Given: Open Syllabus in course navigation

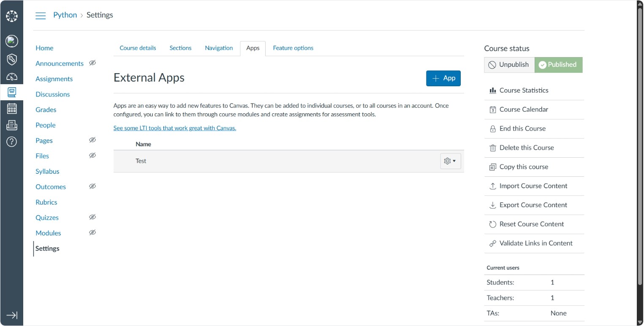Looking at the screenshot, I should point(47,172).
